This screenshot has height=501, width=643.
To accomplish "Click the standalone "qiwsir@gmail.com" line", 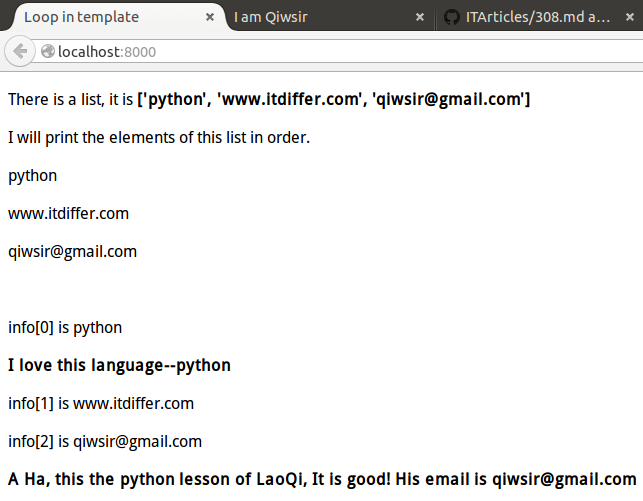I will [72, 251].
